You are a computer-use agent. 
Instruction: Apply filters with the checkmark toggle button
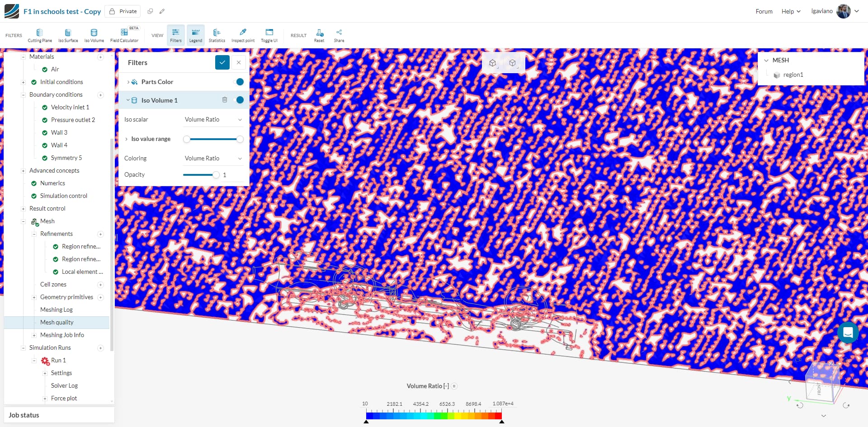coord(222,62)
